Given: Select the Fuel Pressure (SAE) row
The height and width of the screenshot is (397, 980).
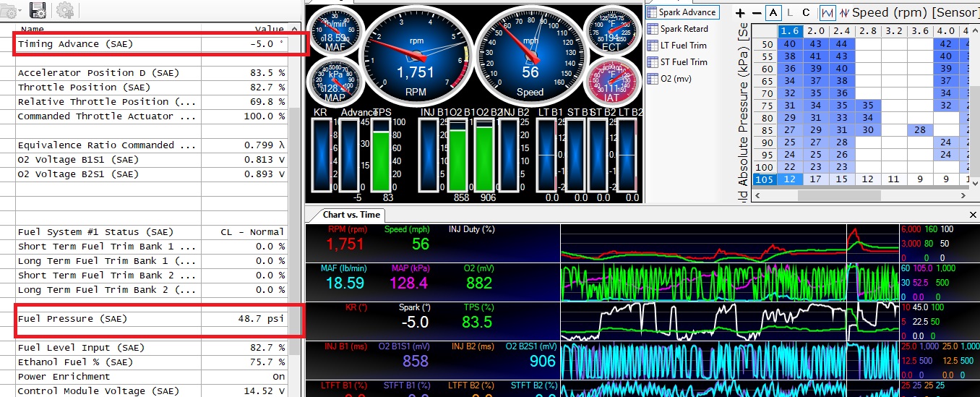Looking at the screenshot, I should pyautogui.click(x=152, y=319).
